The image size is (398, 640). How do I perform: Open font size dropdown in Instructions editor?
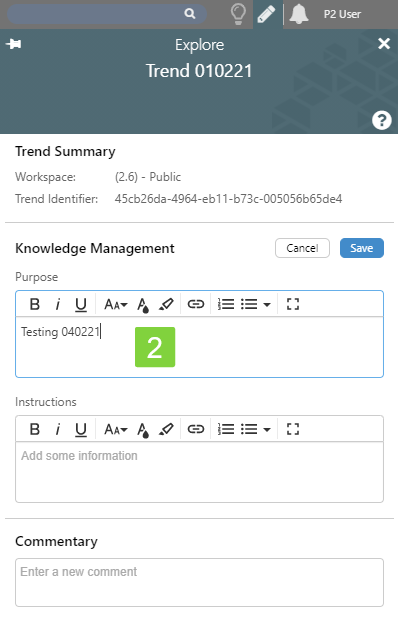click(116, 429)
